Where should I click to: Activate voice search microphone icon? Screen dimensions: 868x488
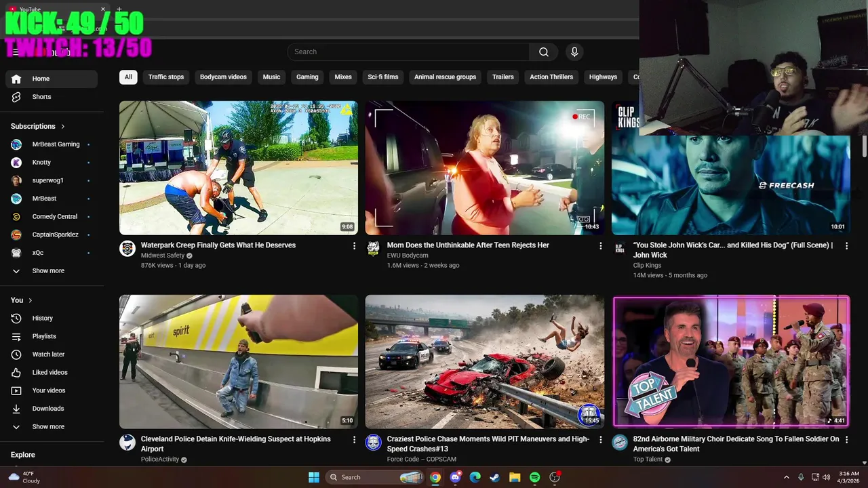[574, 52]
